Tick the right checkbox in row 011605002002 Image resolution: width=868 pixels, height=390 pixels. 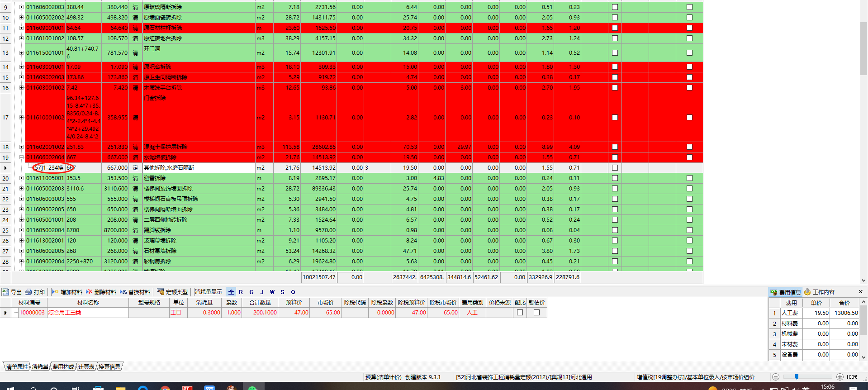(x=689, y=18)
